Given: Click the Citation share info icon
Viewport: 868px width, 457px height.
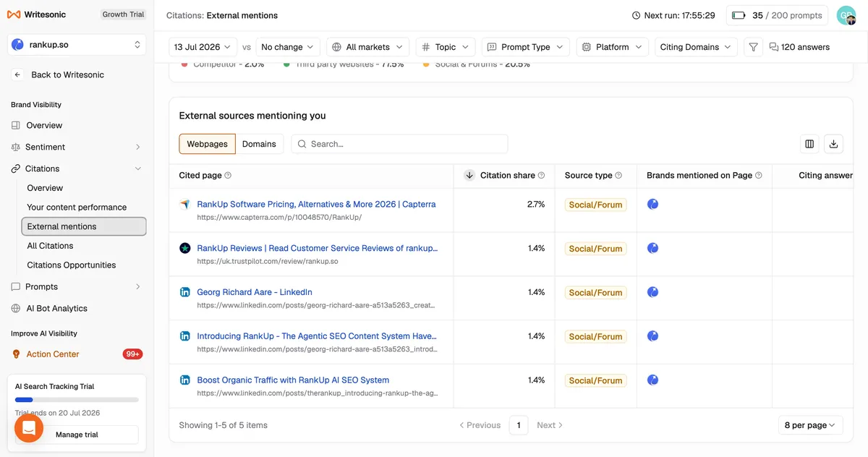Looking at the screenshot, I should click(x=541, y=176).
